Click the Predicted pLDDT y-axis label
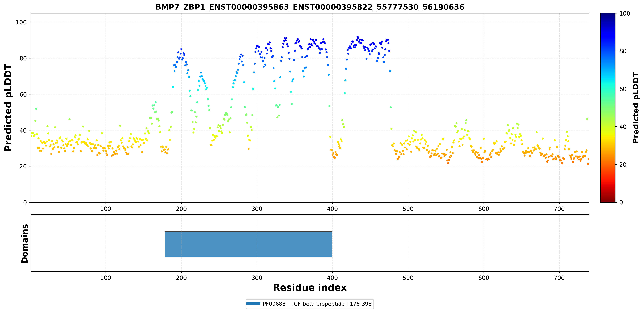Image resolution: width=644 pixels, height=313 pixels. [x=8, y=108]
